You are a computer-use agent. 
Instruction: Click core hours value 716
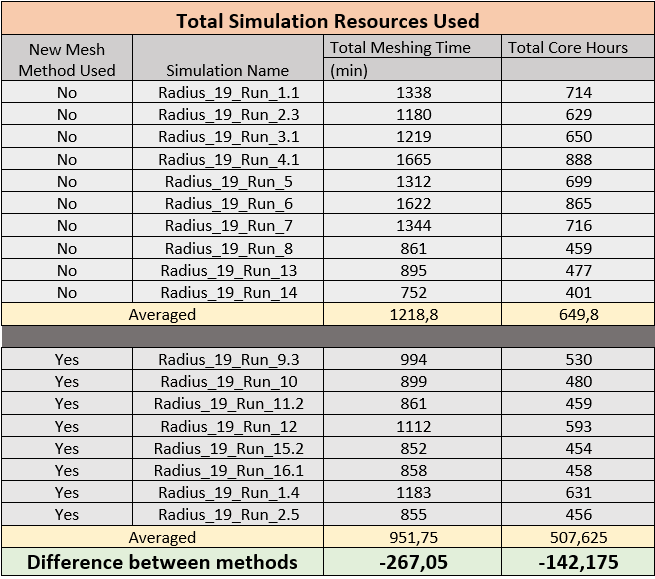pos(579,226)
